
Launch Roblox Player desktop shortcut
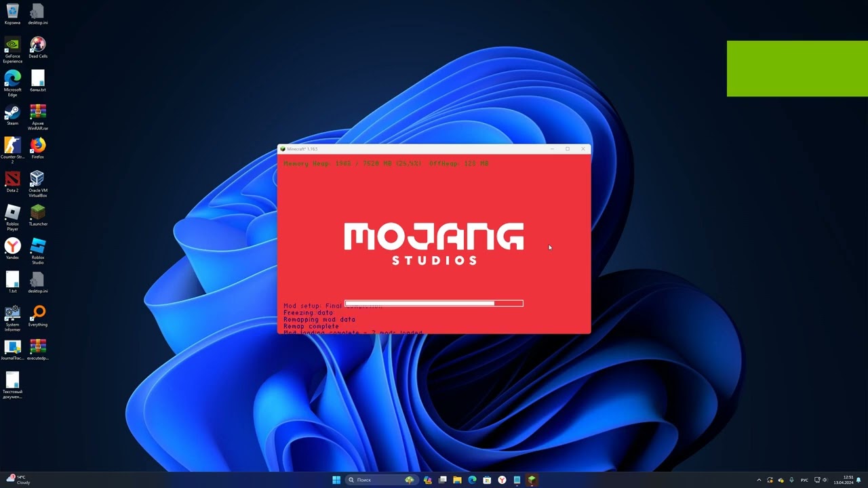click(x=12, y=218)
